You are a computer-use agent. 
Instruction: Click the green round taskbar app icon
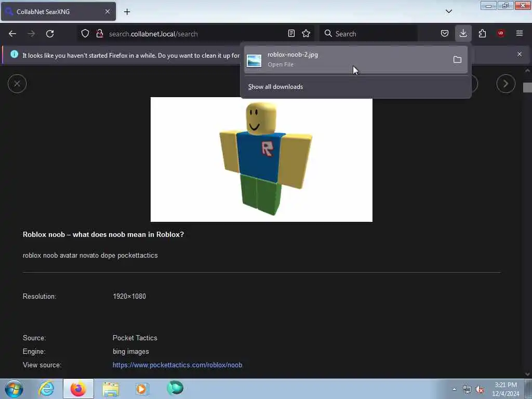[x=175, y=388]
